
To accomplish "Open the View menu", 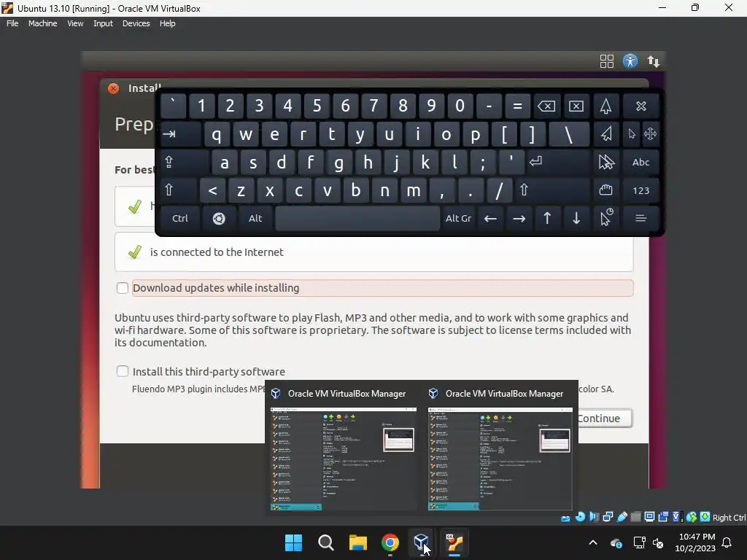I will point(75,23).
